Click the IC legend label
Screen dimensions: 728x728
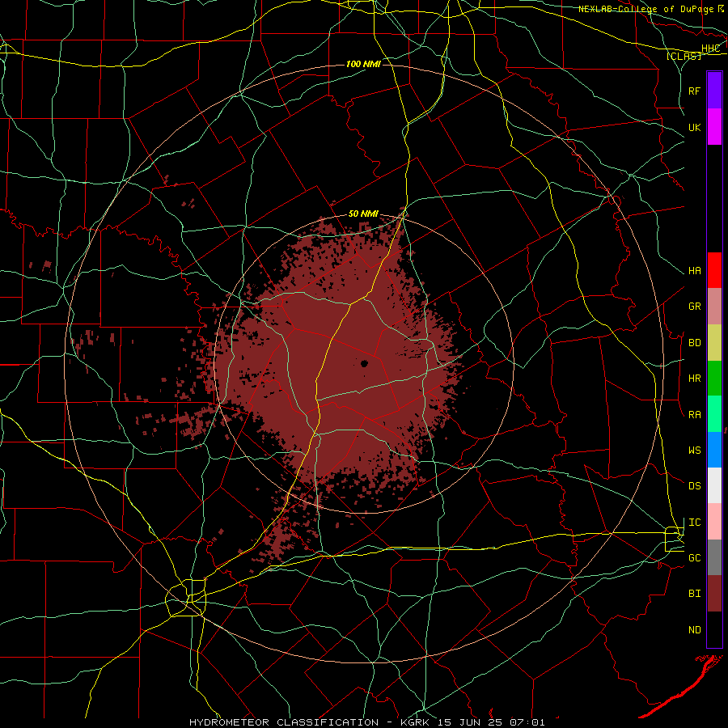[x=695, y=523]
